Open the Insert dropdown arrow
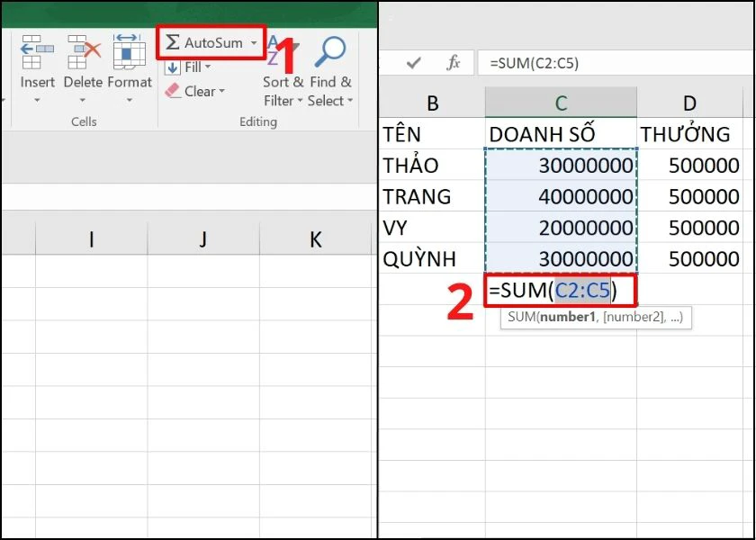This screenshot has height=540, width=756. pyautogui.click(x=37, y=100)
